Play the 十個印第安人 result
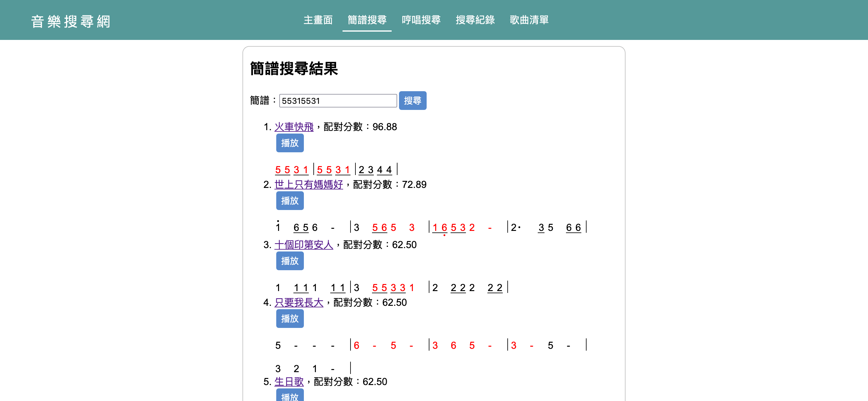This screenshot has height=401, width=868. pyautogui.click(x=289, y=261)
